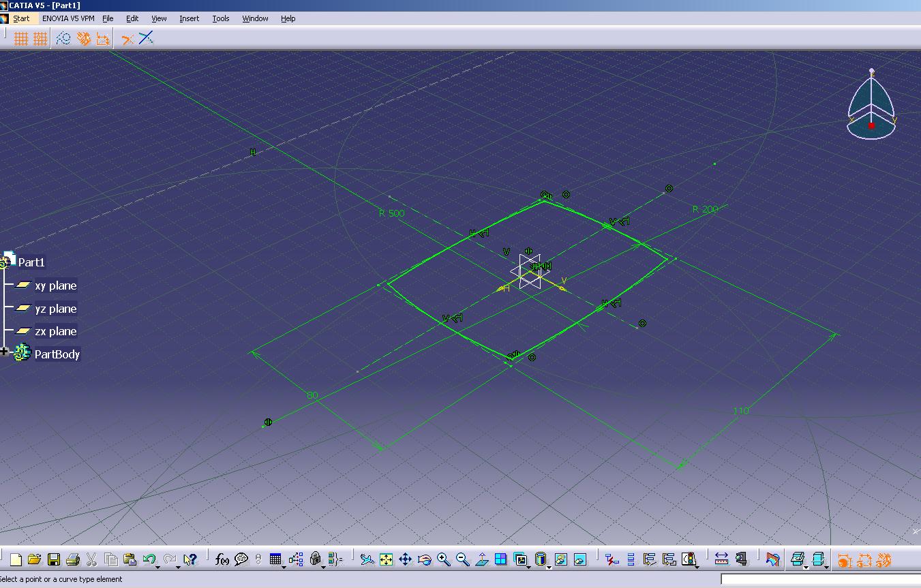Set Normal View to plane
This screenshot has height=588, width=921.
pos(481,559)
